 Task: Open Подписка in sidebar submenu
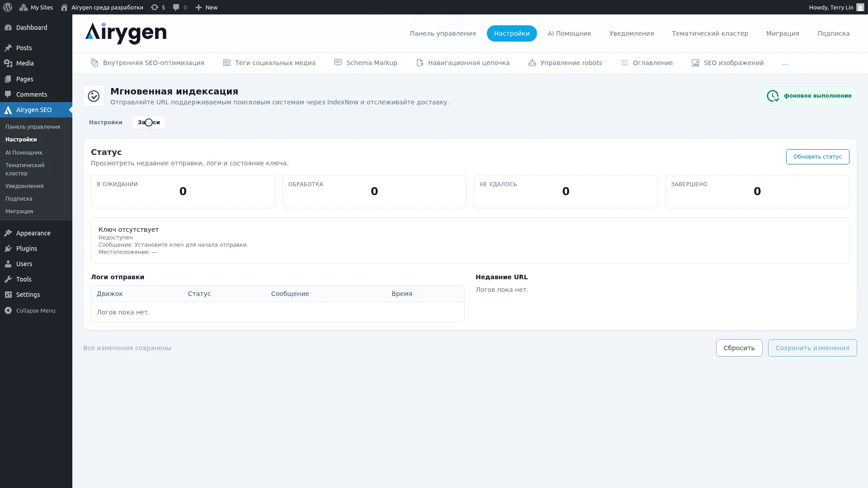tap(19, 199)
